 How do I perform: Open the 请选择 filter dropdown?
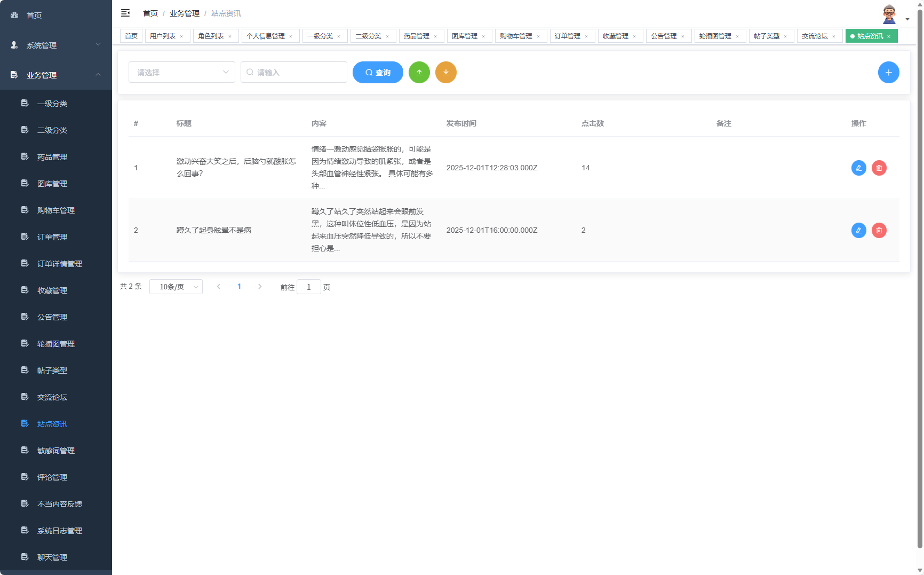tap(181, 72)
